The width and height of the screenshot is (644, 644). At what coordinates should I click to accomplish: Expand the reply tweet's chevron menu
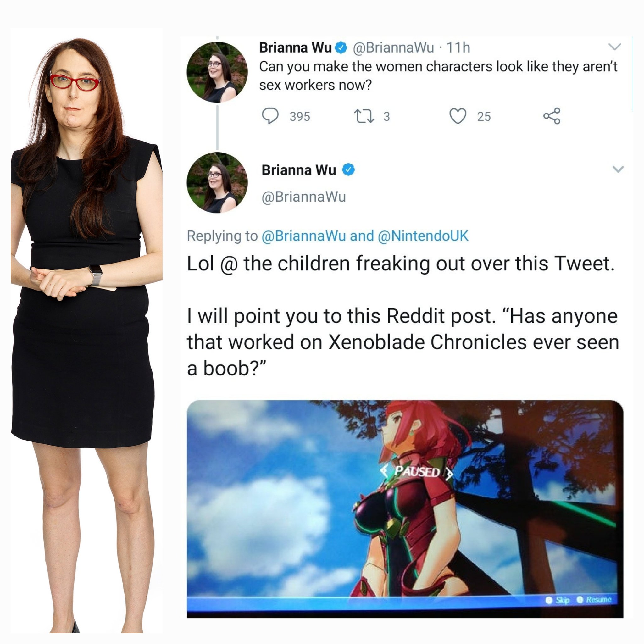point(618,169)
